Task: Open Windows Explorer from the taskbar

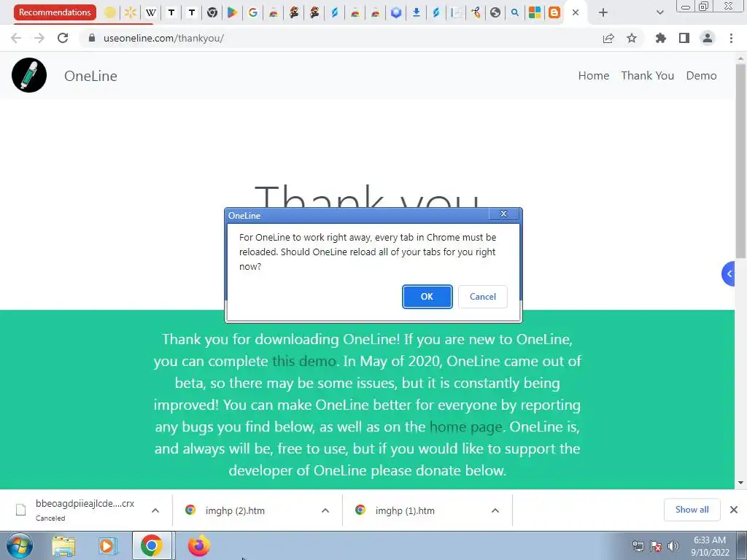Action: click(x=63, y=545)
